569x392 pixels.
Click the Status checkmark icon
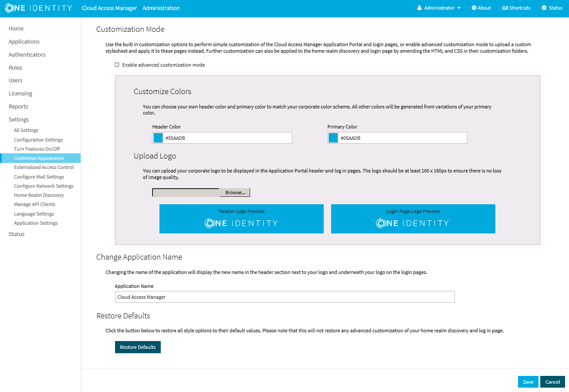[x=544, y=8]
